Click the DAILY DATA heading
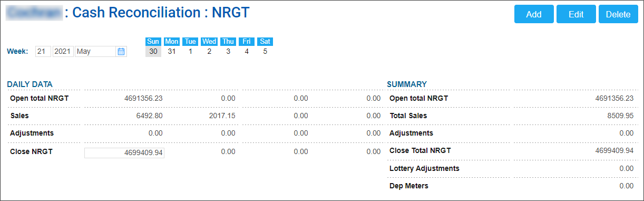 click(30, 84)
